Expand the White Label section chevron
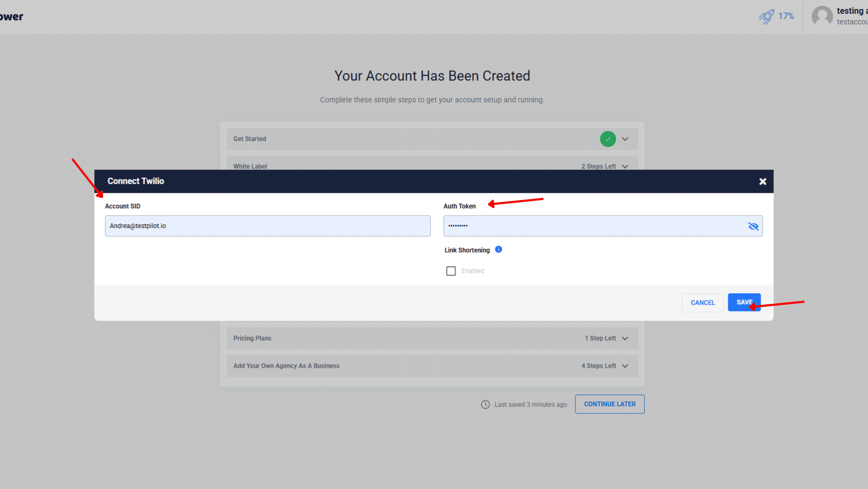The width and height of the screenshot is (868, 489). [625, 167]
